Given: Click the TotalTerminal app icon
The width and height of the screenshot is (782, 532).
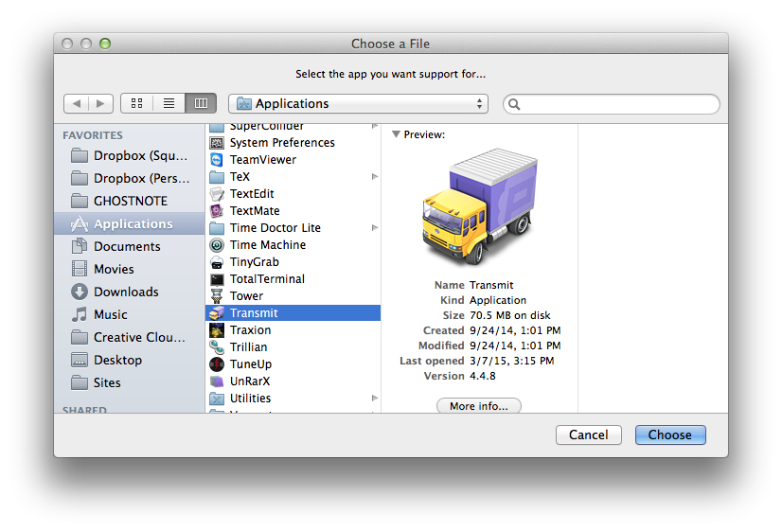Looking at the screenshot, I should [217, 279].
